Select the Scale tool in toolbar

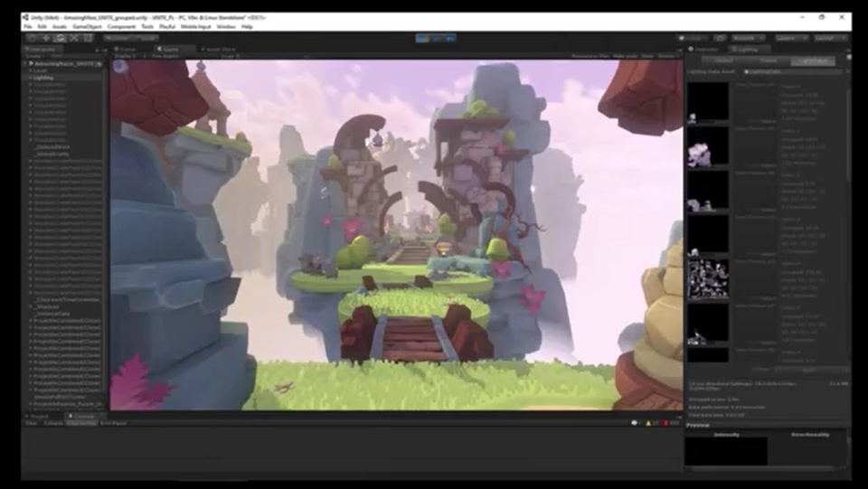click(73, 38)
